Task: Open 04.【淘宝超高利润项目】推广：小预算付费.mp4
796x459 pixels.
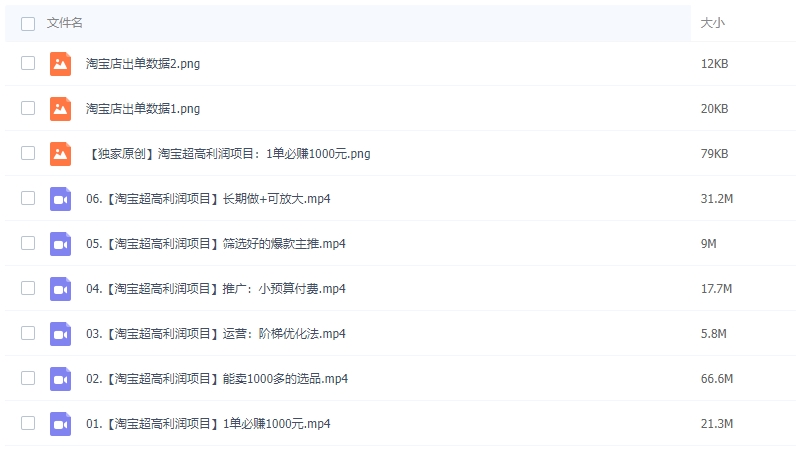Action: coord(216,289)
